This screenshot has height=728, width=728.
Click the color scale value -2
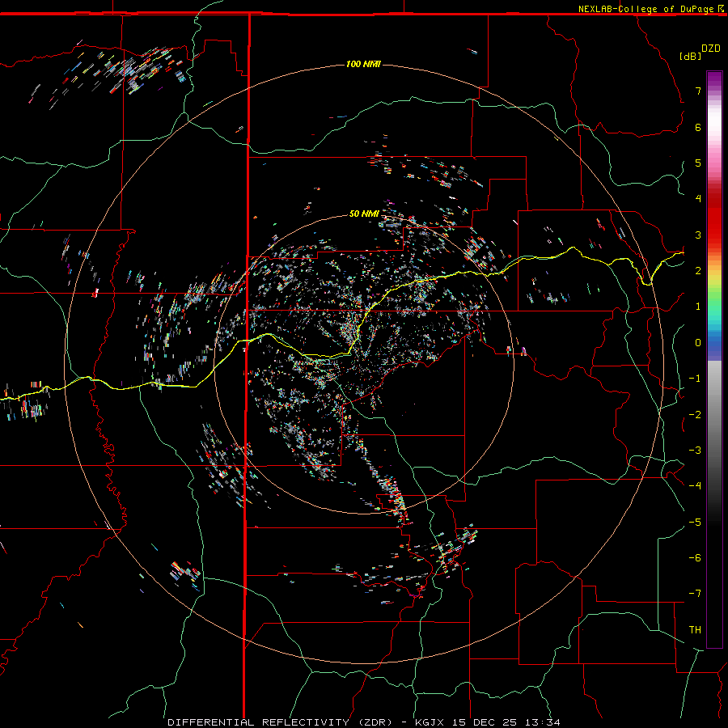tap(695, 415)
